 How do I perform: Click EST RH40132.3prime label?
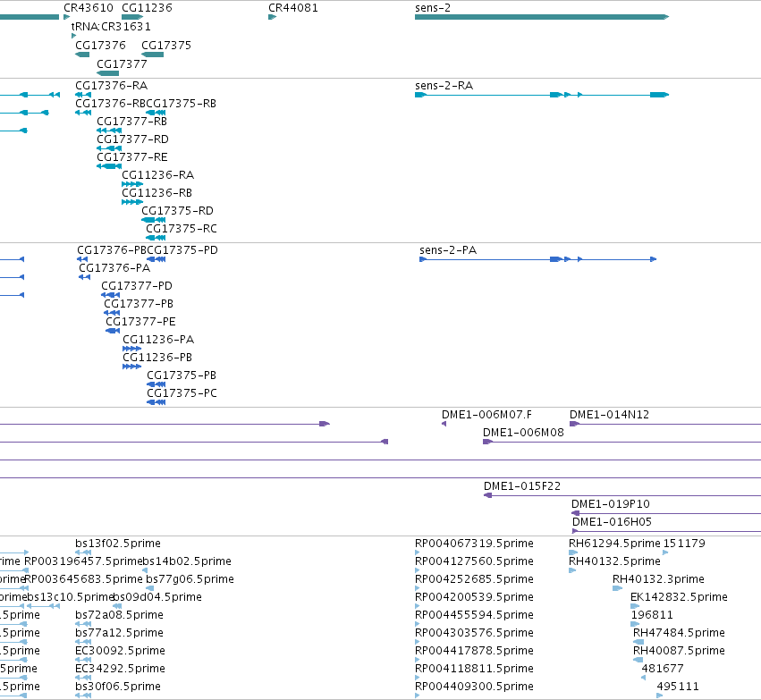pyautogui.click(x=658, y=579)
